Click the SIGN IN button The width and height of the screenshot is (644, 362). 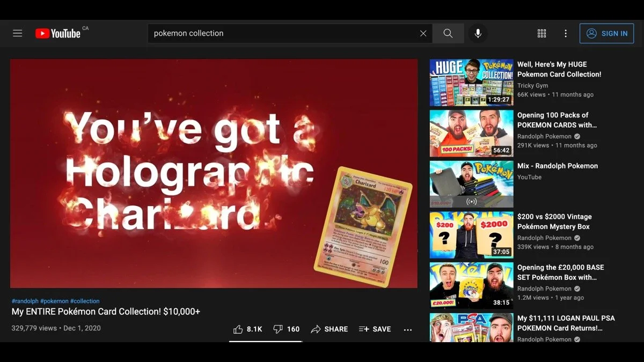pos(606,33)
